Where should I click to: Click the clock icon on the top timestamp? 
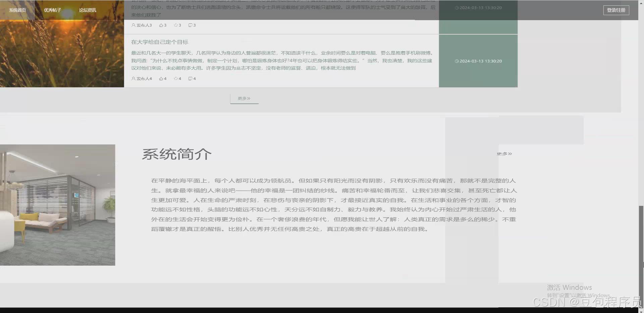pos(457,7)
